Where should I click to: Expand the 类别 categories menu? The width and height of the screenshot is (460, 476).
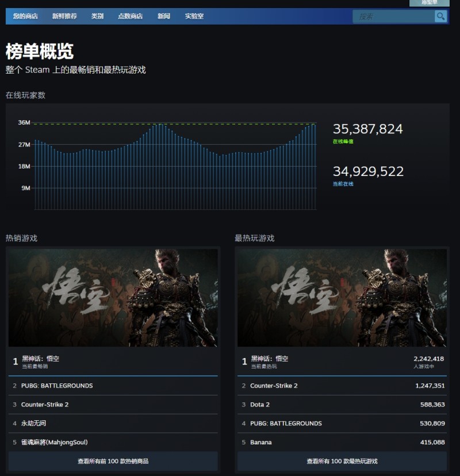point(97,16)
